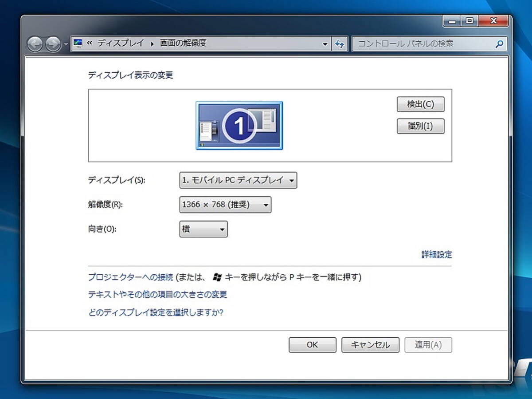
Task: Open the 詳細設定 link
Action: click(437, 255)
